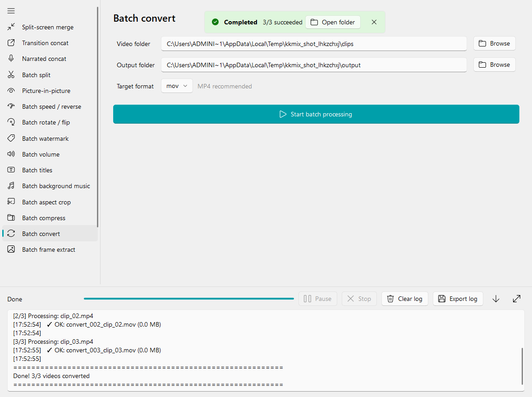The width and height of the screenshot is (532, 397).
Task: Click the Batch aspect crop icon
Action: 11,202
